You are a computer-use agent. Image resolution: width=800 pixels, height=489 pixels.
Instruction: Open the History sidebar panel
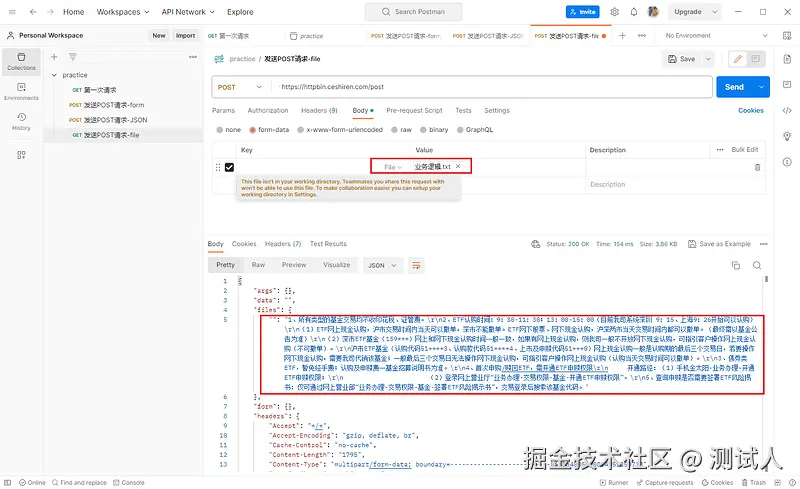21,121
